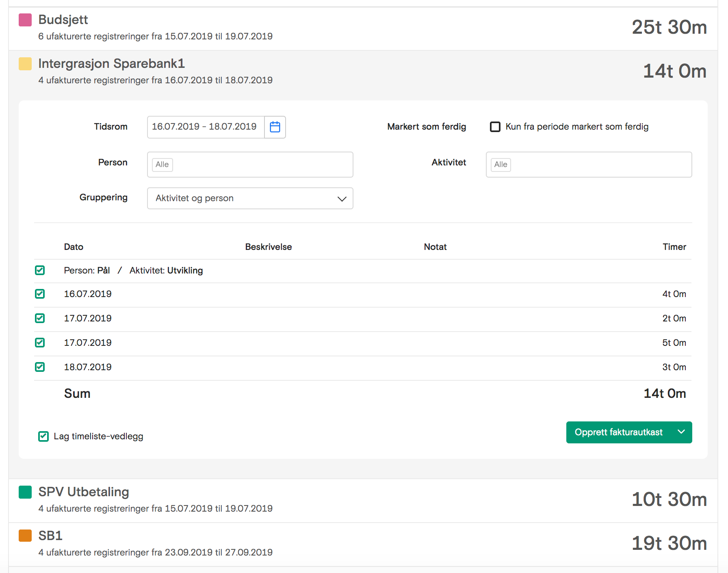Viewport: 728px width, 573px height.
Task: Expand the SPV Utbetaling project row
Action: click(x=363, y=500)
